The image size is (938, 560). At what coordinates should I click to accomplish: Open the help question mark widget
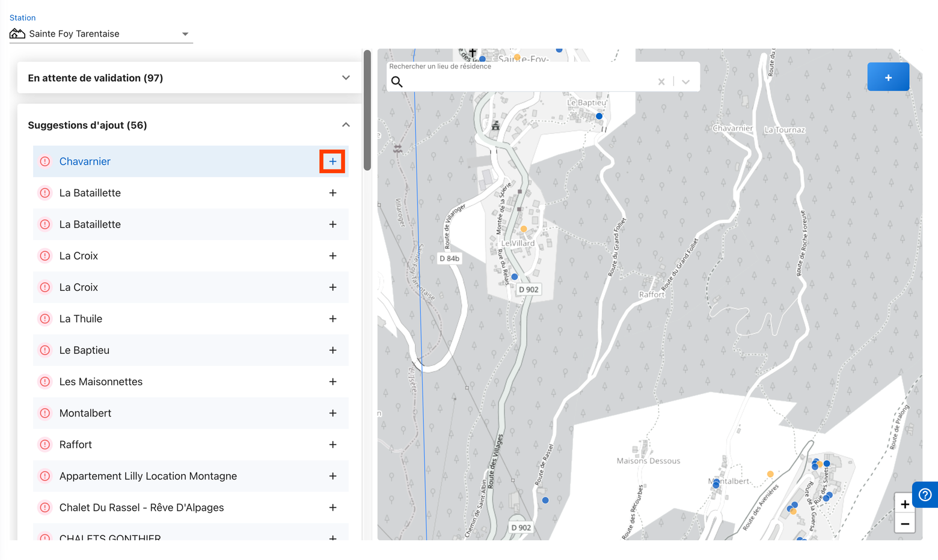(925, 495)
